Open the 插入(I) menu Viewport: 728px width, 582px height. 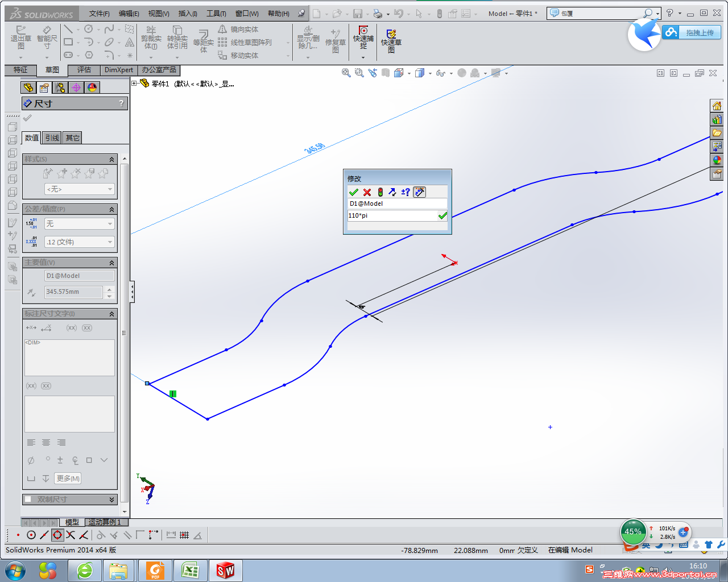[x=188, y=14]
